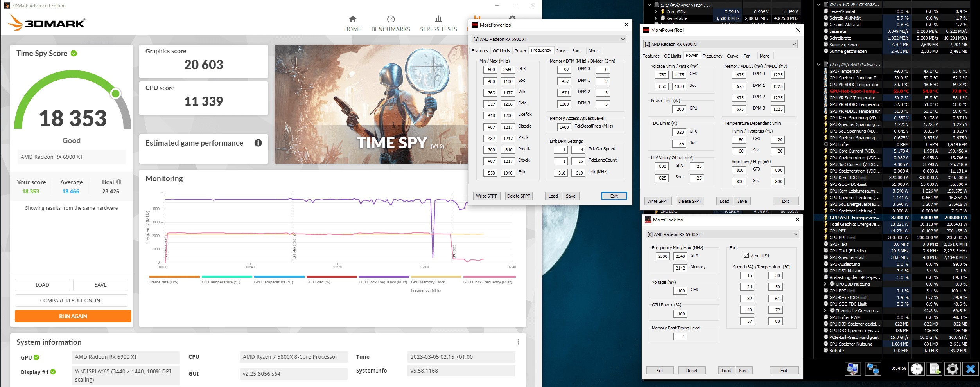Click the green check next to Display #1
The width and height of the screenshot is (980, 387).
(53, 372)
